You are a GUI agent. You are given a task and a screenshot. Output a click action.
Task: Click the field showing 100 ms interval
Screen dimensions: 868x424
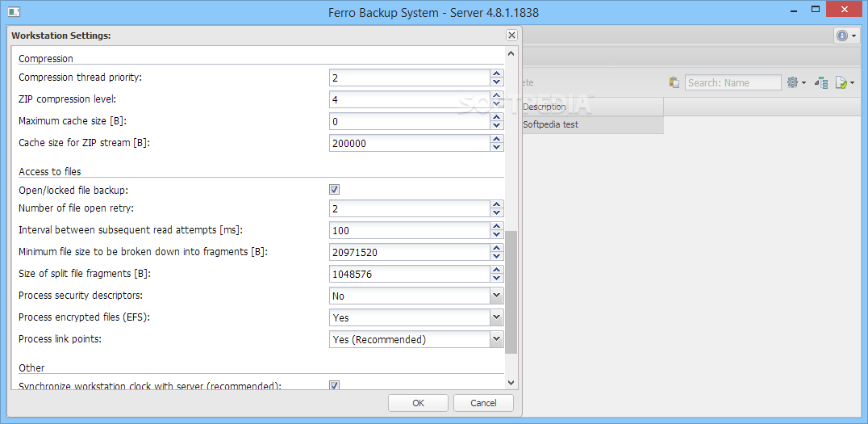tap(410, 230)
